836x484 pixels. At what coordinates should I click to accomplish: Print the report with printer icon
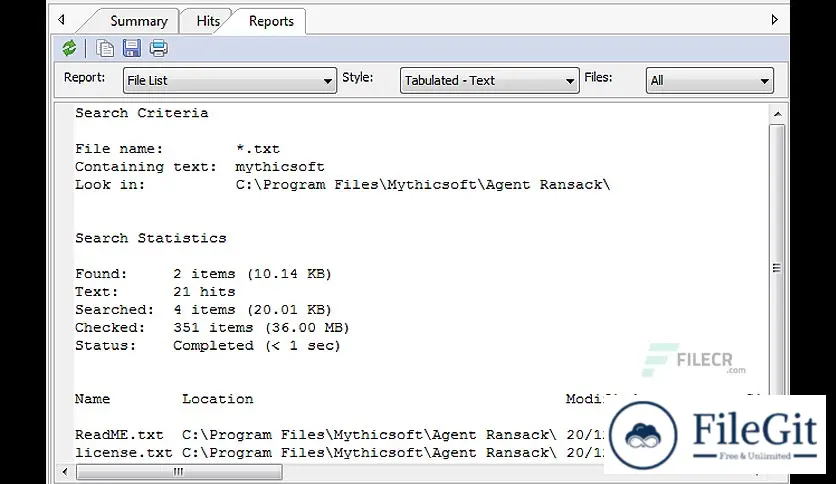(158, 49)
